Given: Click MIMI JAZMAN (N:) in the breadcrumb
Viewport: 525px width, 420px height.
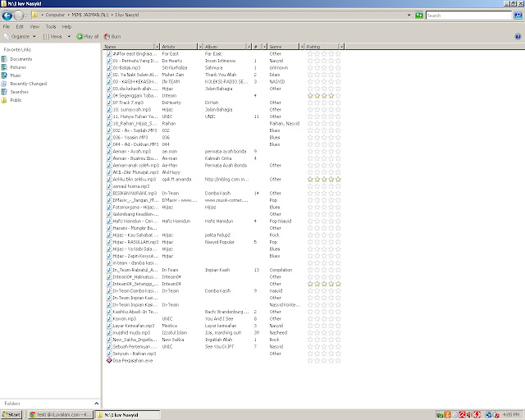Looking at the screenshot, I should [90, 15].
